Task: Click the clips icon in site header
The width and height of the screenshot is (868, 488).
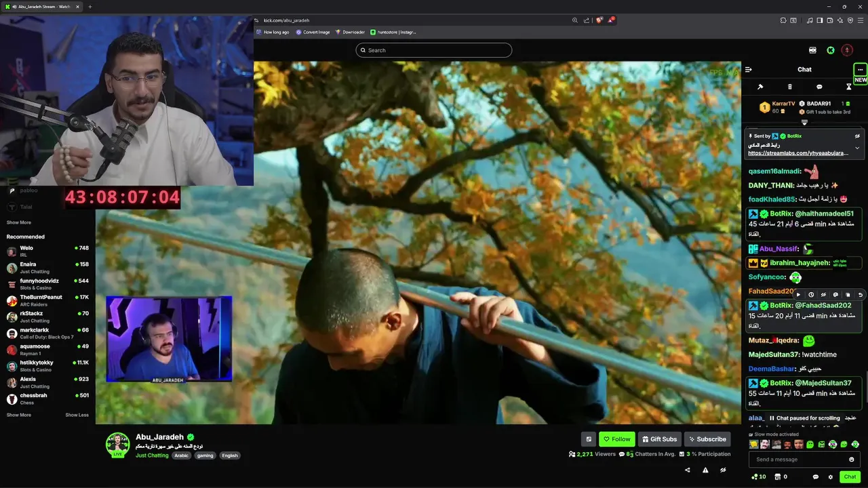Action: [812, 50]
